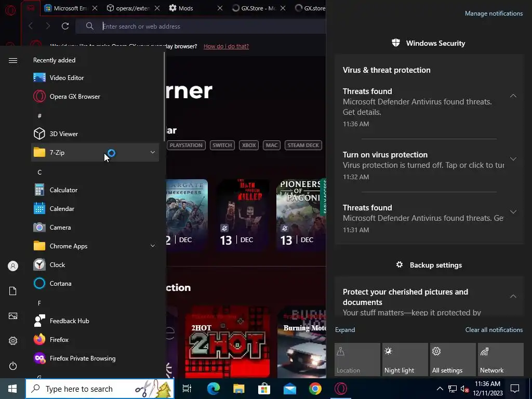
Task: Expand the 11:31 AM Threats found notification
Action: coord(513,212)
